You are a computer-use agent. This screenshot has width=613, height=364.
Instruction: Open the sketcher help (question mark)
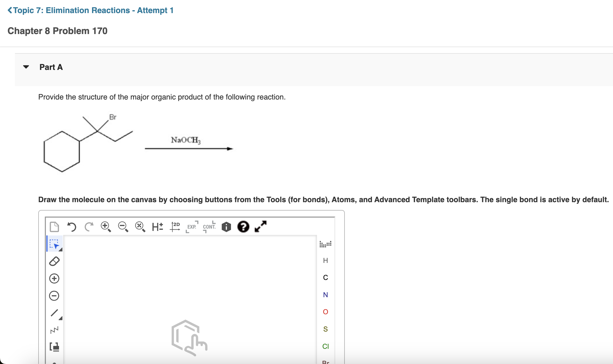(243, 227)
